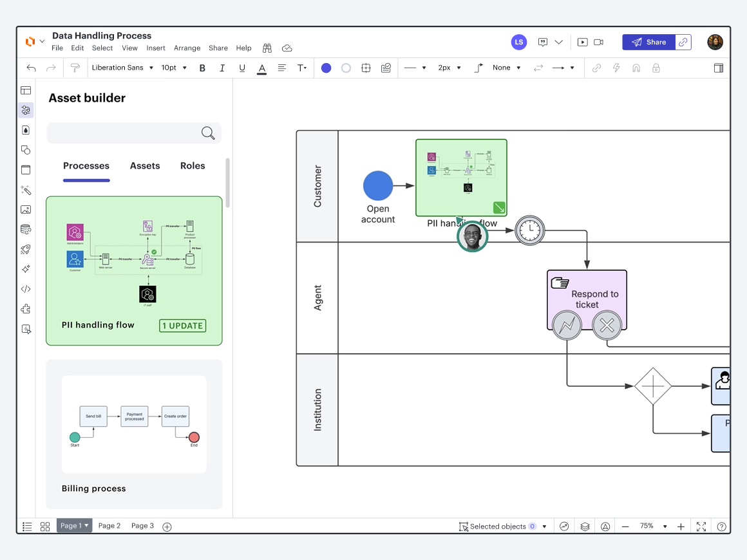This screenshot has width=747, height=560.
Task: Open the Asset builder sidebar icon
Action: pyautogui.click(x=26, y=111)
